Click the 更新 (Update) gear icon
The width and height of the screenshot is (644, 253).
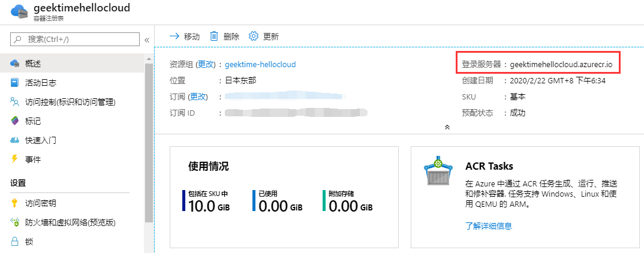click(x=254, y=36)
